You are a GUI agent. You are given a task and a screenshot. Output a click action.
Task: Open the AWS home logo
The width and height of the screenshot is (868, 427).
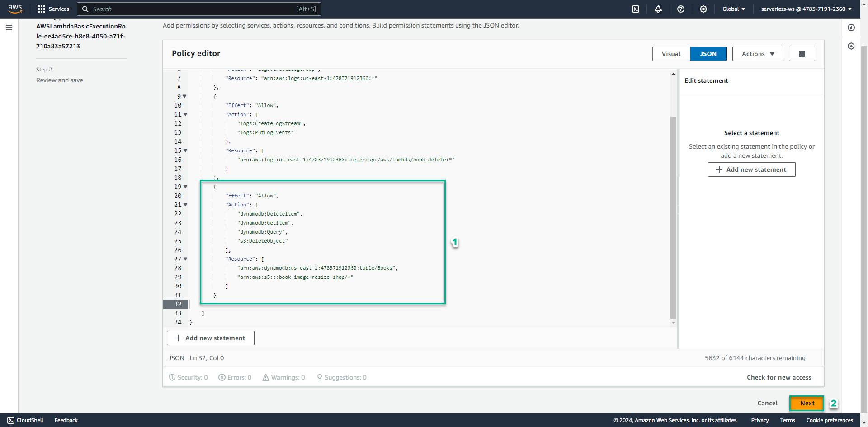pos(15,9)
